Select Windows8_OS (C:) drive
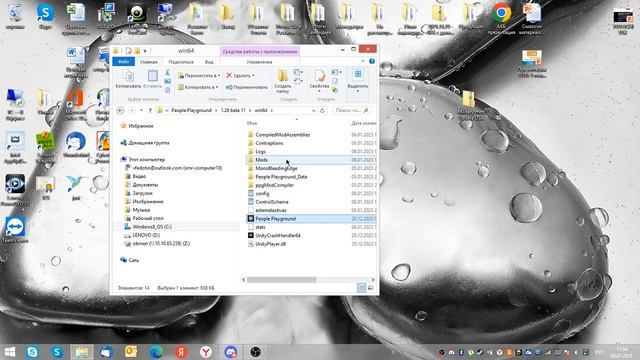This screenshot has width=640, height=360. click(152, 227)
